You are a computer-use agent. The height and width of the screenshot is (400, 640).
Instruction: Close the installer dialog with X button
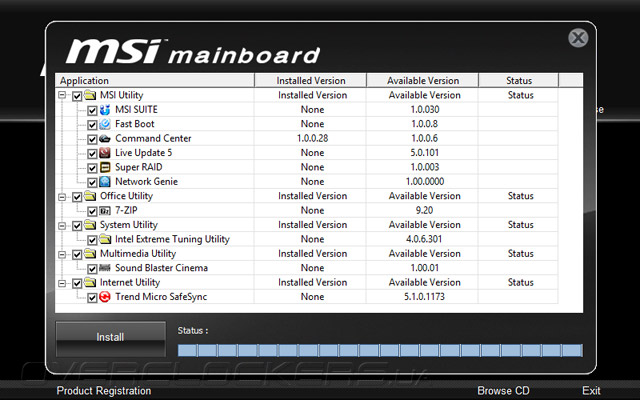point(578,38)
